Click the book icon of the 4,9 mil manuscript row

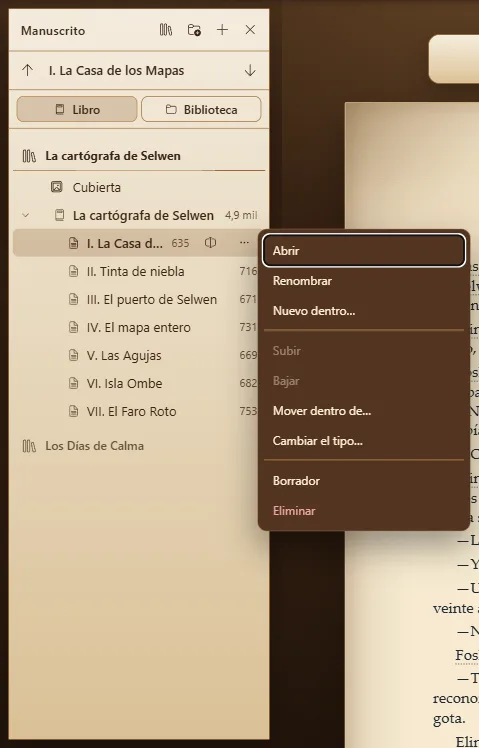(x=59, y=215)
